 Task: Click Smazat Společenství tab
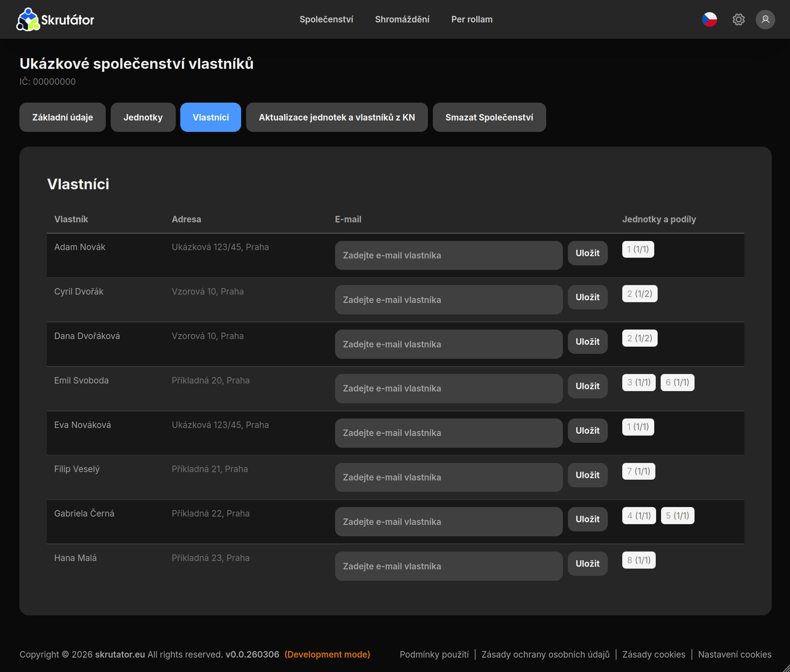coord(489,117)
